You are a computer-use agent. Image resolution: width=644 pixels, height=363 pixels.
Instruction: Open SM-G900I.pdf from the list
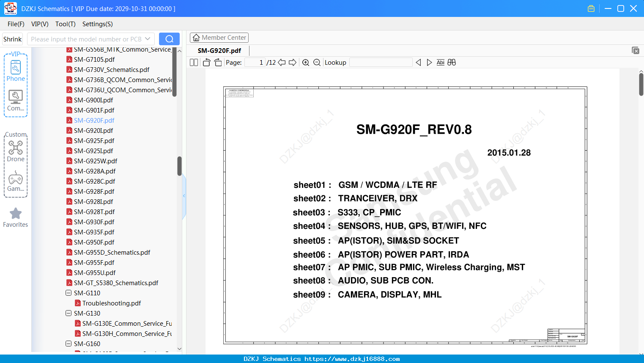tap(93, 100)
